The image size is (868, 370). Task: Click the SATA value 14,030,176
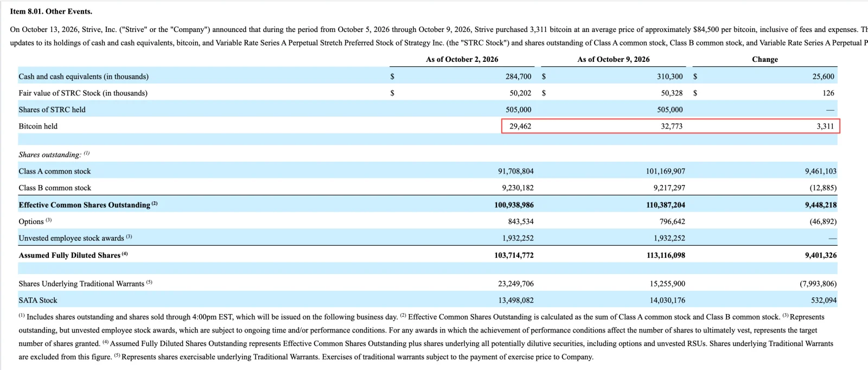[667, 300]
